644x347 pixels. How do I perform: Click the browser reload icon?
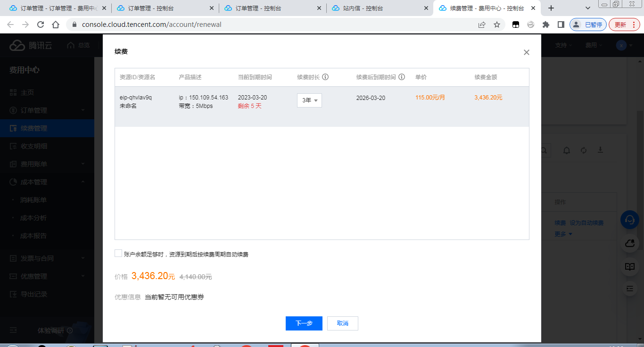[41, 25]
